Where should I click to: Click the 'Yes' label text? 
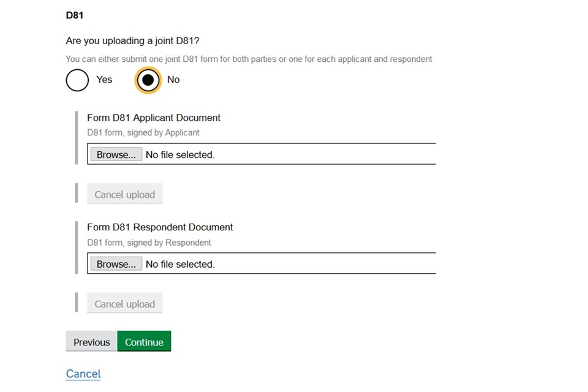click(x=104, y=80)
